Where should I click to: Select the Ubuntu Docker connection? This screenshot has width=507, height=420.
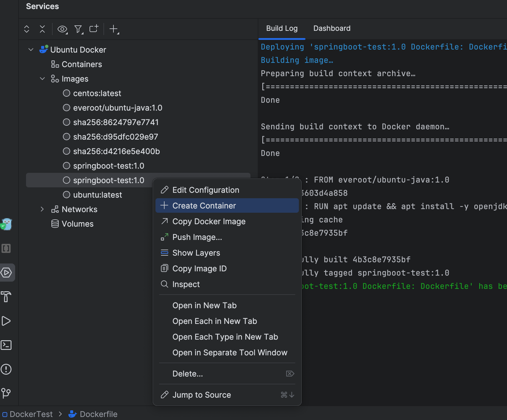tap(78, 50)
